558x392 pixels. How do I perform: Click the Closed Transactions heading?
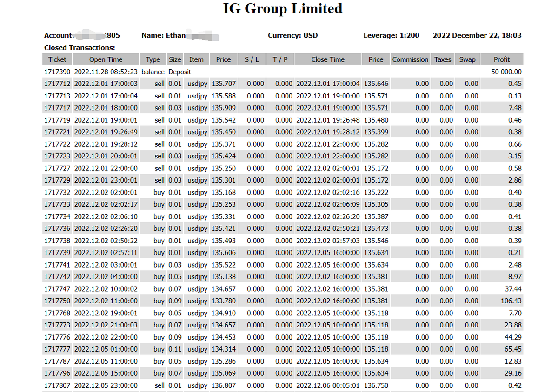point(80,47)
